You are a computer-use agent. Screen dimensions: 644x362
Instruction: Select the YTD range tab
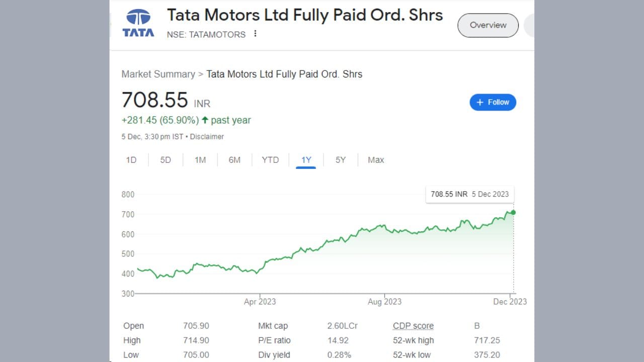(270, 160)
